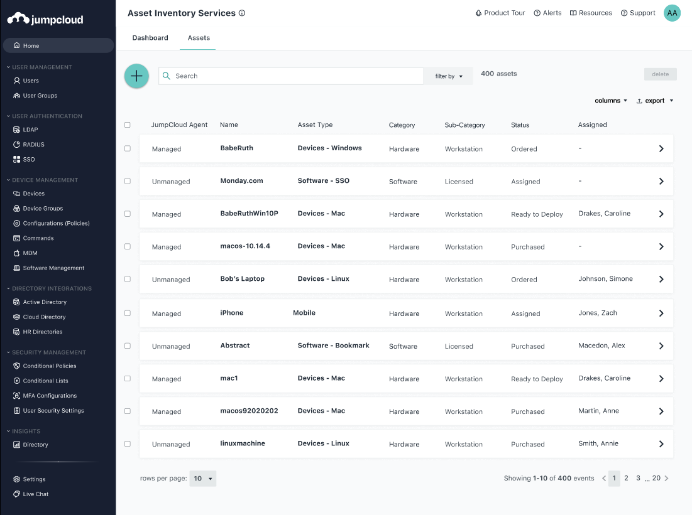Toggle the select-all checkbox in table header
The width and height of the screenshot is (692, 515).
click(x=127, y=125)
